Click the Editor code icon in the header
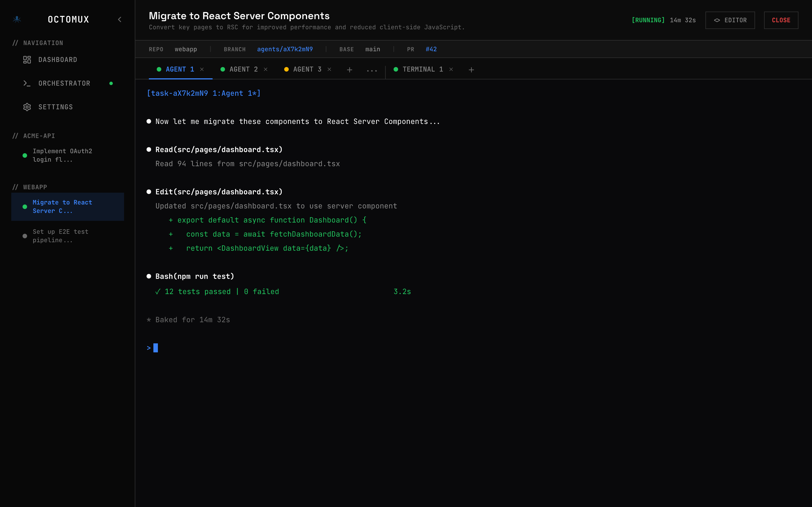The image size is (812, 507). tap(717, 20)
